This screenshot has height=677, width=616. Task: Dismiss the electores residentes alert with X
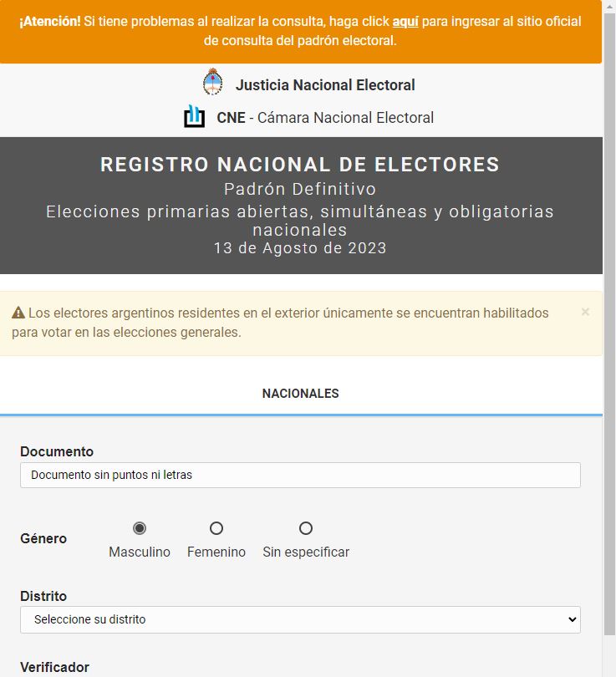pos(585,312)
